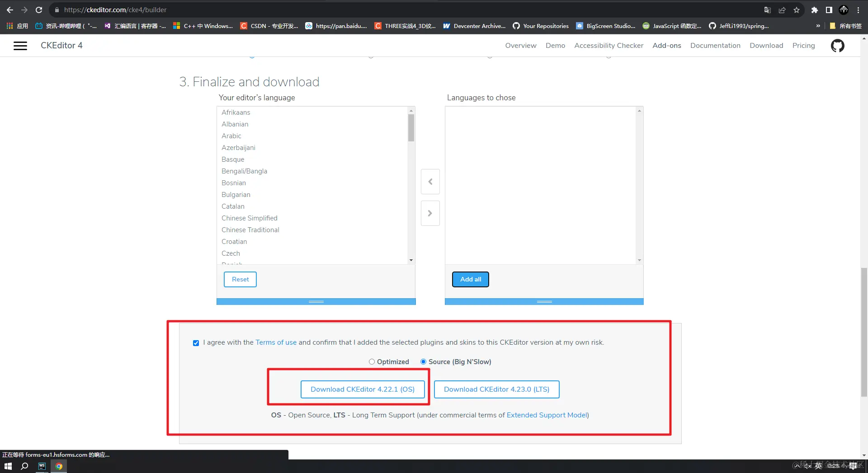This screenshot has width=868, height=473.
Task: Toggle the browser side panel icon
Action: coord(829,10)
